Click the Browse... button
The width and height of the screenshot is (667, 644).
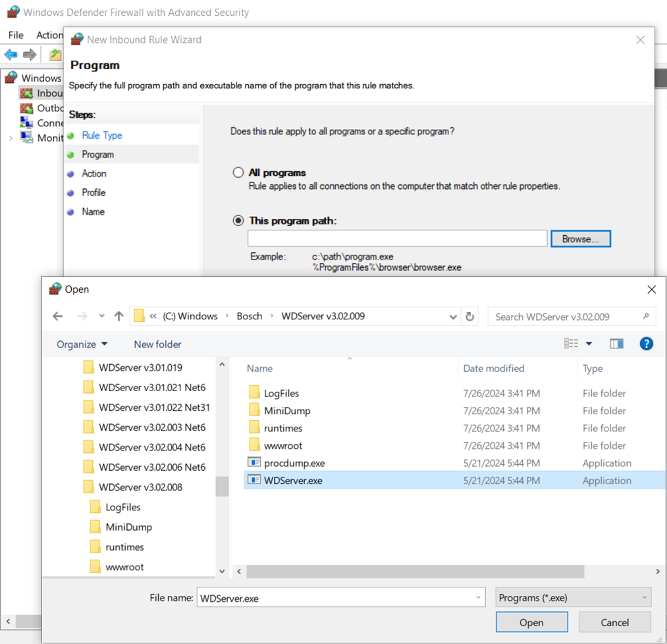(x=580, y=239)
